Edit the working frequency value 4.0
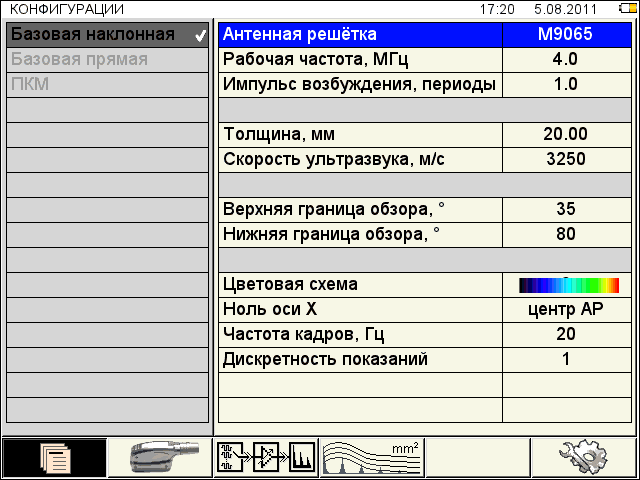The height and width of the screenshot is (480, 640). click(567, 60)
